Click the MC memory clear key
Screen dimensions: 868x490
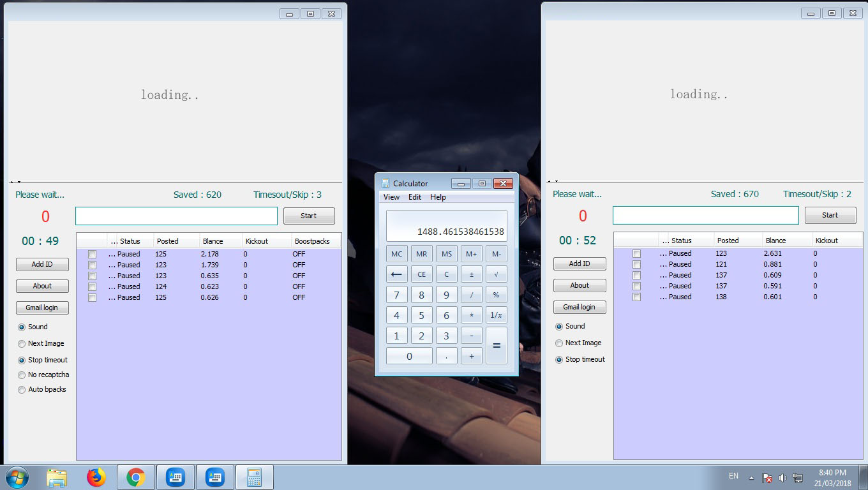point(396,254)
